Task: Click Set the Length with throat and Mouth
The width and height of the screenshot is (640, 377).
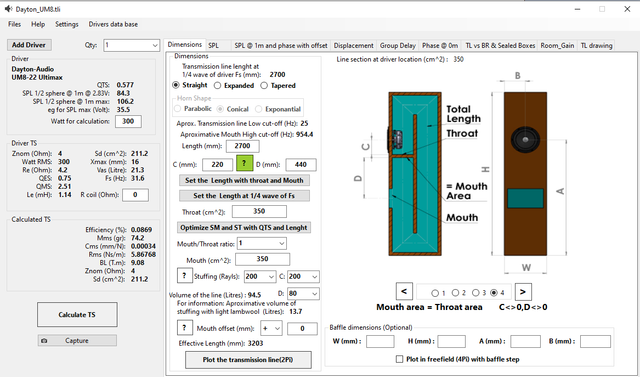Action: coord(244,180)
